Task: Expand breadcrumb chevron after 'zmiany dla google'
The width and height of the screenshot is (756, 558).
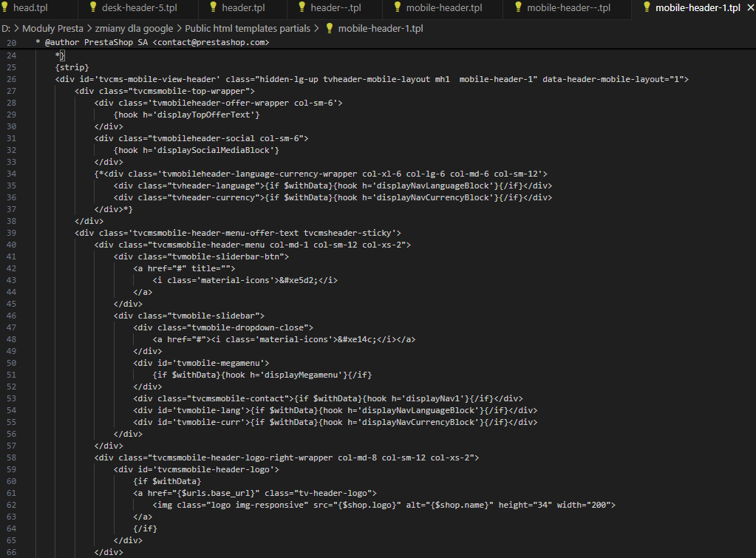Action: click(x=180, y=29)
